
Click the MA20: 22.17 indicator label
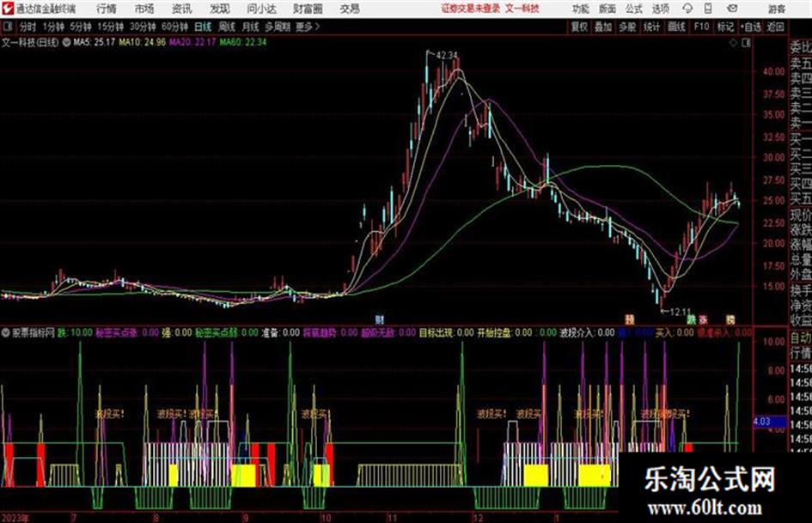coord(192,42)
